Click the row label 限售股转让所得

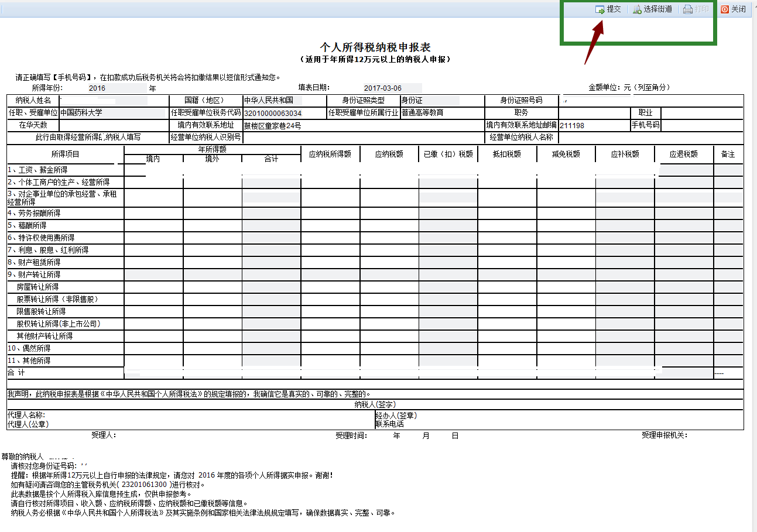coord(41,311)
